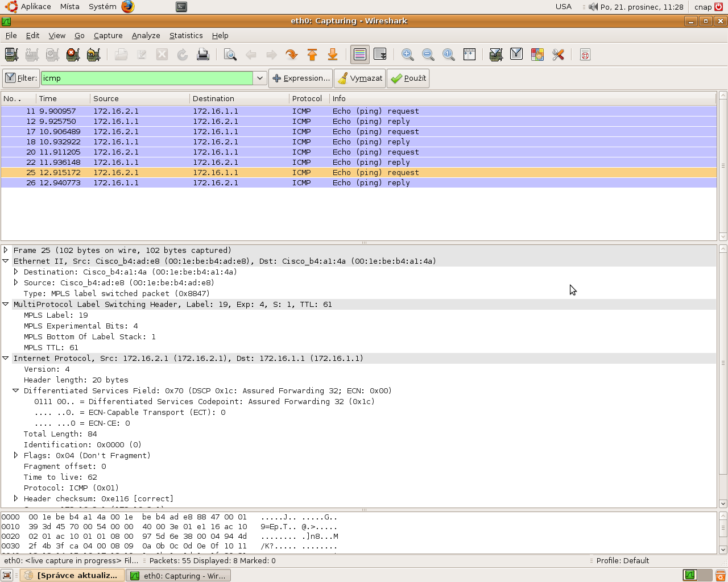Click the Go to packet arrow icon
Screen dimensions: 728x582
292,55
